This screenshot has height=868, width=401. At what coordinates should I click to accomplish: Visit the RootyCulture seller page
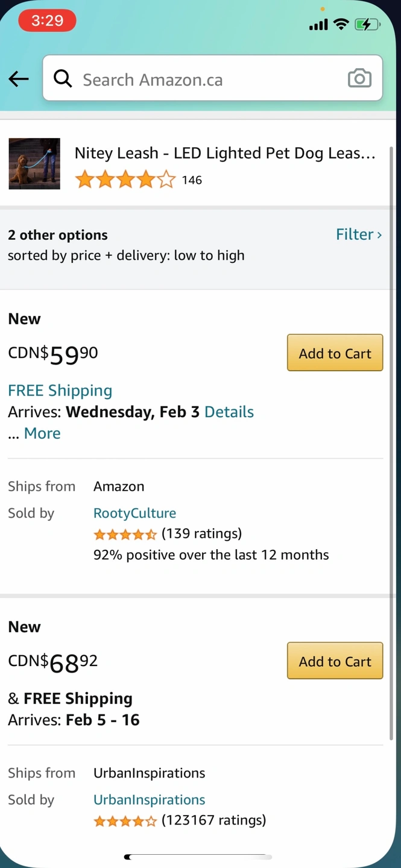pos(134,513)
